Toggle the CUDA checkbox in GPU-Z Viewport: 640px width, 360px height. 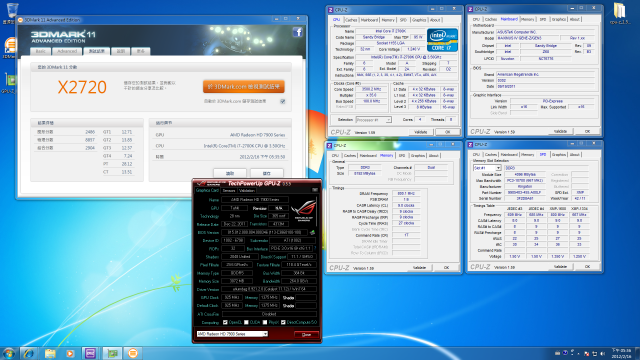[x=246, y=322]
